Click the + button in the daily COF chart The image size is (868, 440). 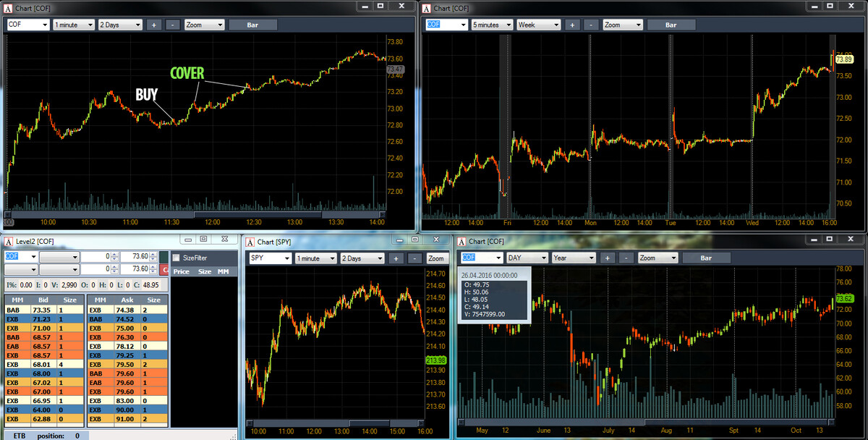coord(607,258)
